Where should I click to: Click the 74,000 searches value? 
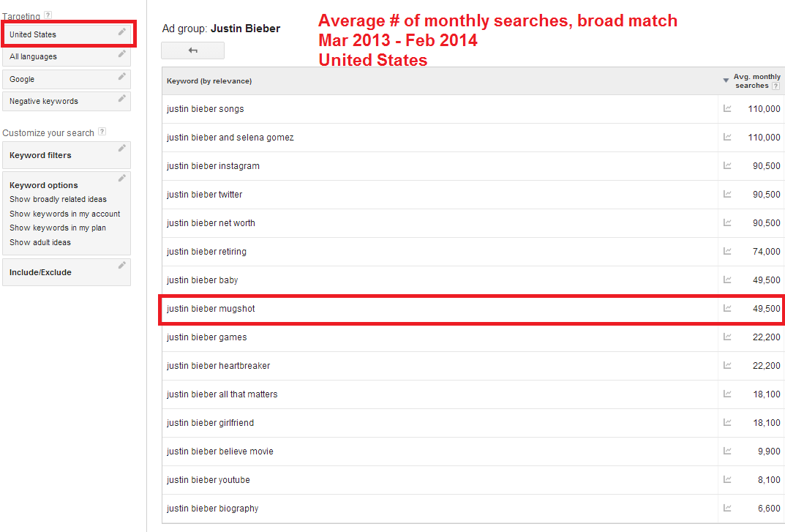(x=767, y=252)
